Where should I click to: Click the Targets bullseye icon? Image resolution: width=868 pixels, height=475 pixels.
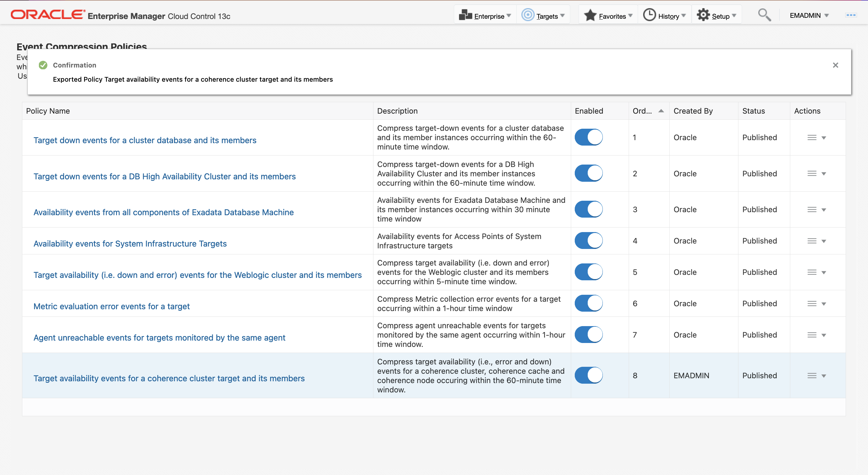[x=528, y=15]
